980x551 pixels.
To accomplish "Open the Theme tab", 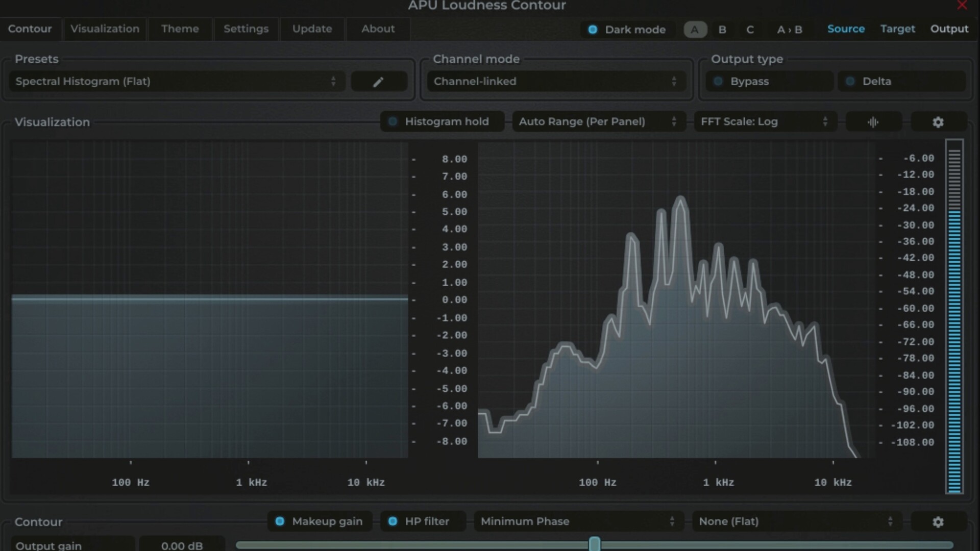I will pos(180,29).
